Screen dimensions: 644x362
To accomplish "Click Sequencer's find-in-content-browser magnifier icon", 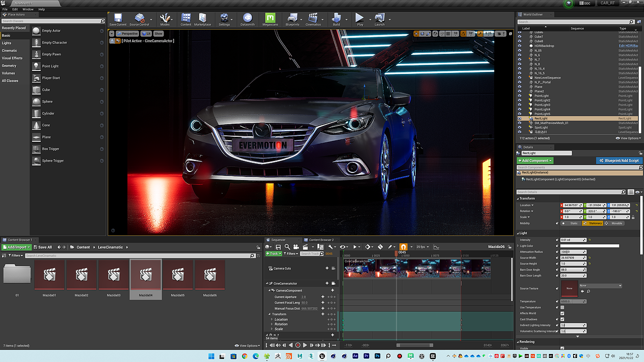I will click(287, 247).
